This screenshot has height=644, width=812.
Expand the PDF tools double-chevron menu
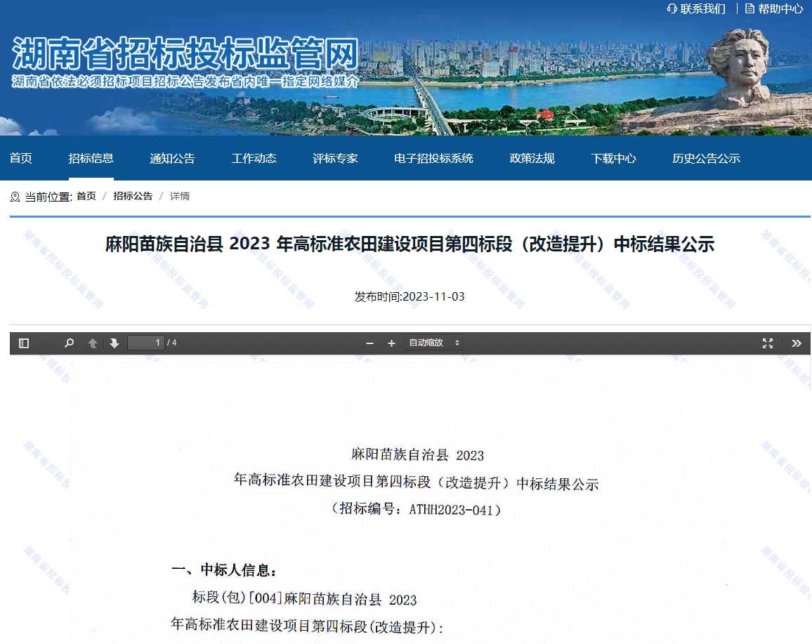pos(796,343)
